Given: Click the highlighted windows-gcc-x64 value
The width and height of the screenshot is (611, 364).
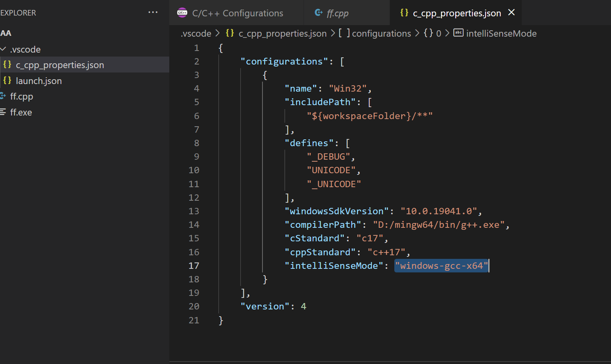Looking at the screenshot, I should click(441, 265).
